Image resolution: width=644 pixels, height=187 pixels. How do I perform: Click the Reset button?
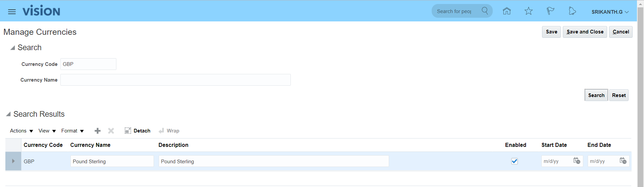(619, 95)
